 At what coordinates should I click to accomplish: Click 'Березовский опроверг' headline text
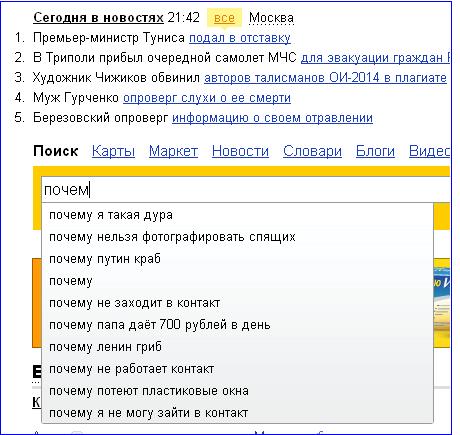[100, 118]
